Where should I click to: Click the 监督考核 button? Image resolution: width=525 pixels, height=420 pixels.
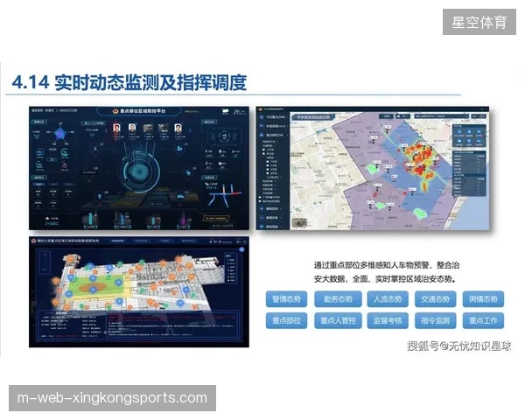pyautogui.click(x=388, y=320)
